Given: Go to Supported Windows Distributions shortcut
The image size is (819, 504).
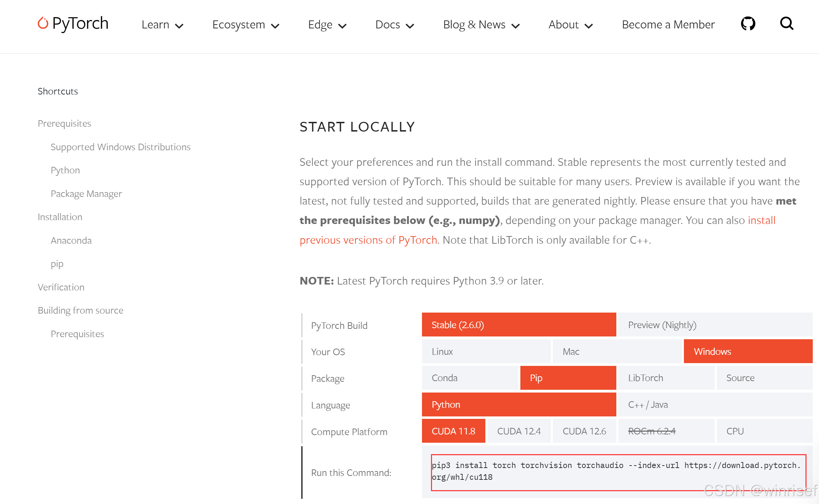Looking at the screenshot, I should click(x=120, y=147).
